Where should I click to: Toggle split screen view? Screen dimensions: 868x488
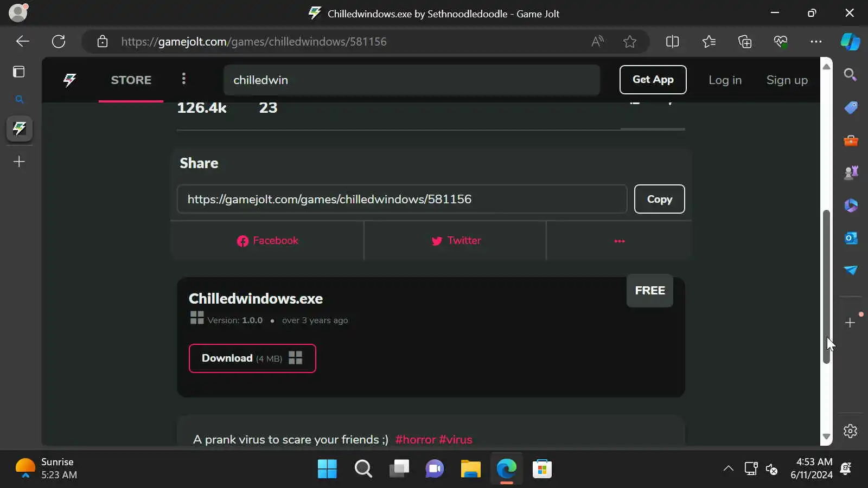pyautogui.click(x=672, y=42)
